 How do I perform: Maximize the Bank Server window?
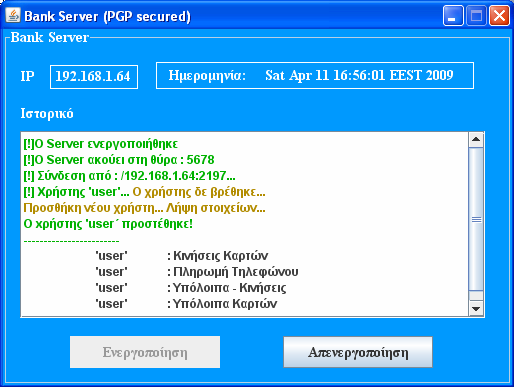pyautogui.click(x=476, y=16)
